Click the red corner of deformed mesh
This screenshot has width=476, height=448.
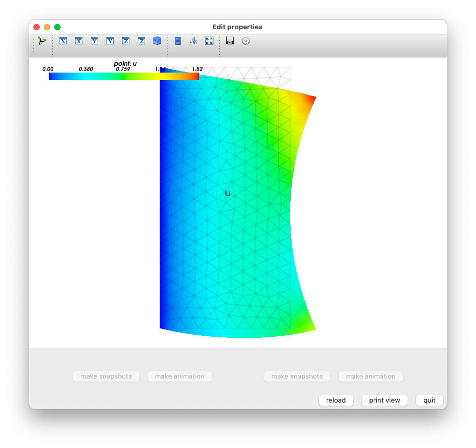tap(312, 99)
